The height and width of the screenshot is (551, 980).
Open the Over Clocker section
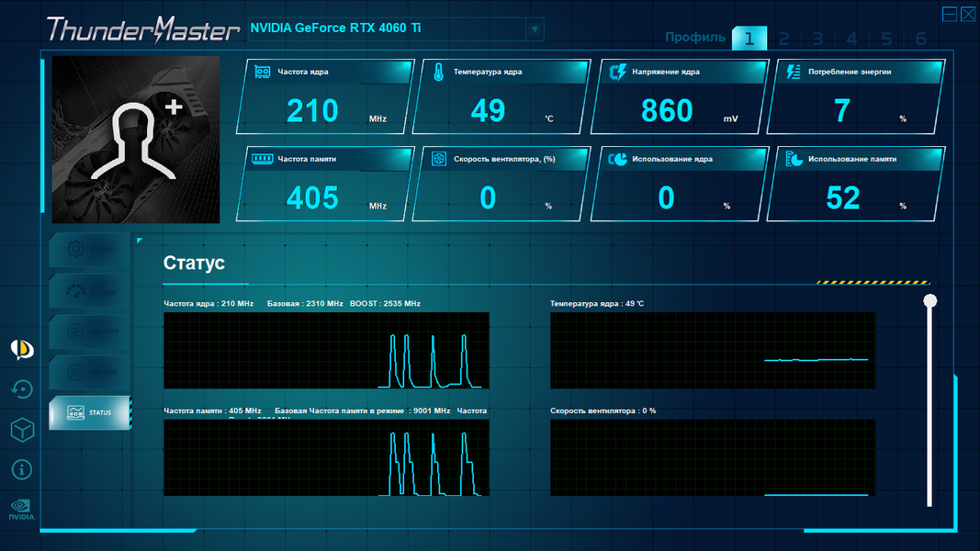(x=89, y=290)
